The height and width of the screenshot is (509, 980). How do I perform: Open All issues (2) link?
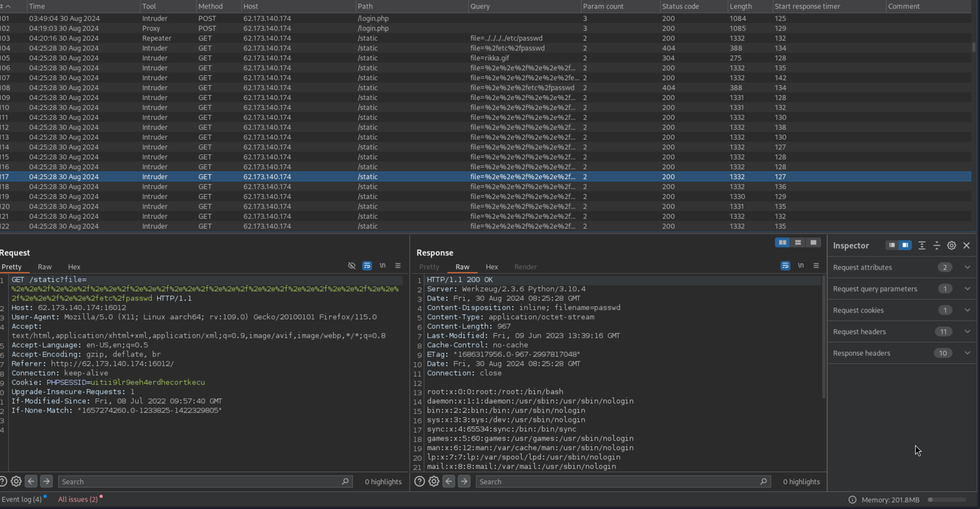click(78, 499)
